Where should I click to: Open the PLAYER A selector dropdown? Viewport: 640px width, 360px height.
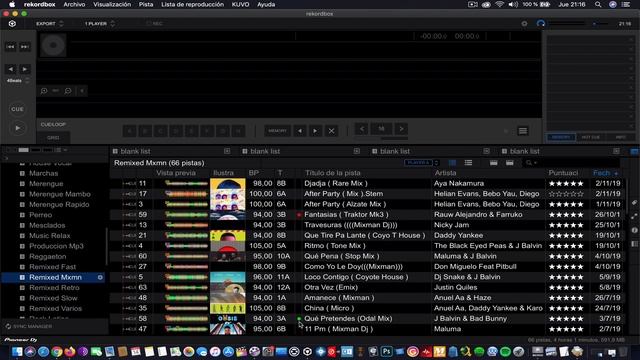(x=421, y=162)
